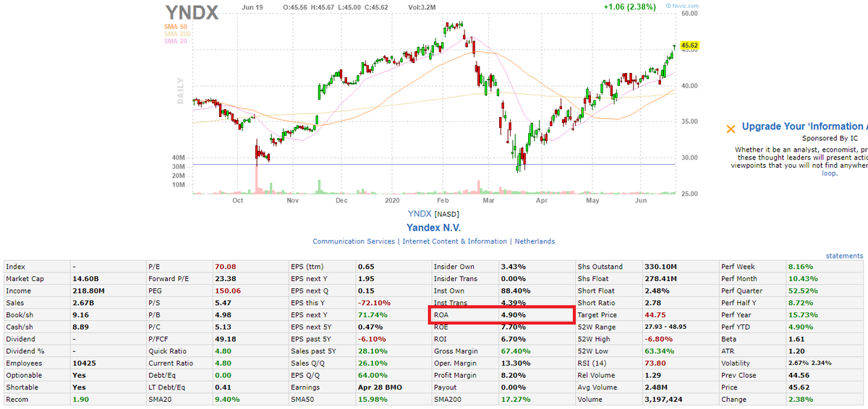Open the Netherlands country link
868x409 pixels.
[535, 241]
